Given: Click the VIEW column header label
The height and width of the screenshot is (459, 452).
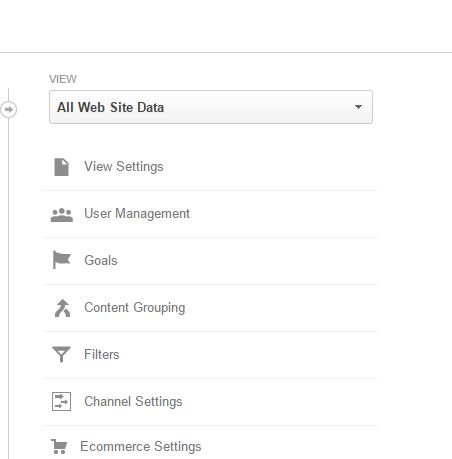Looking at the screenshot, I should 63,79.
